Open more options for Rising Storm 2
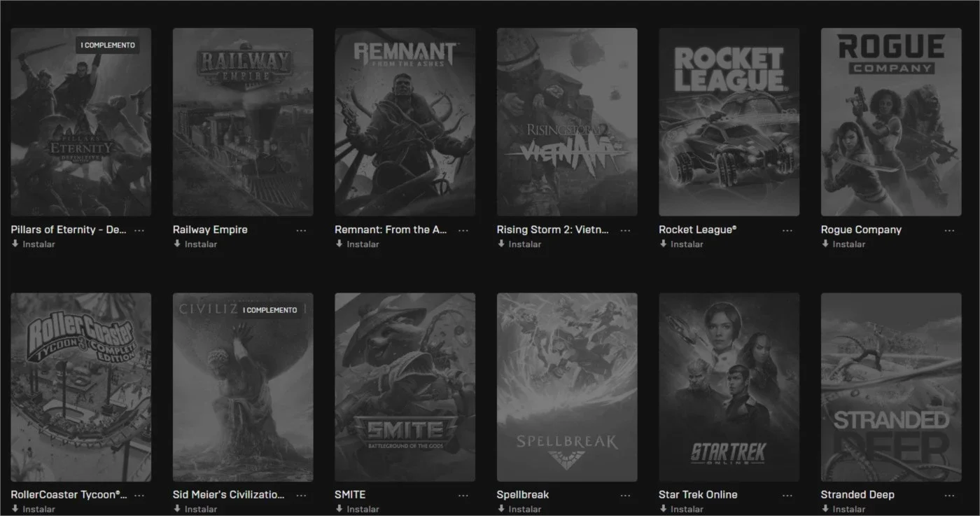Image resolution: width=980 pixels, height=516 pixels. 625,230
